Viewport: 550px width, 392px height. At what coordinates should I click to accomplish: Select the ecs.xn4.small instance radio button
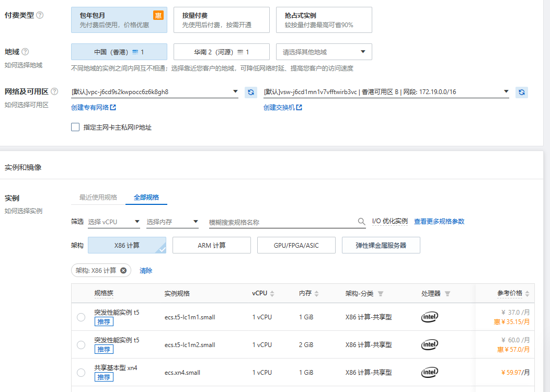tap(81, 373)
